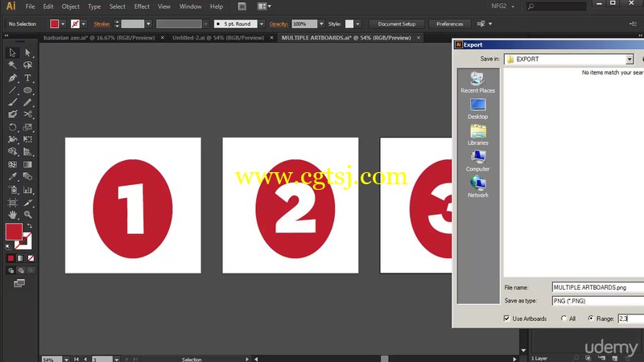Open the File menu
Screen dimensions: 644x362
[x=30, y=6]
